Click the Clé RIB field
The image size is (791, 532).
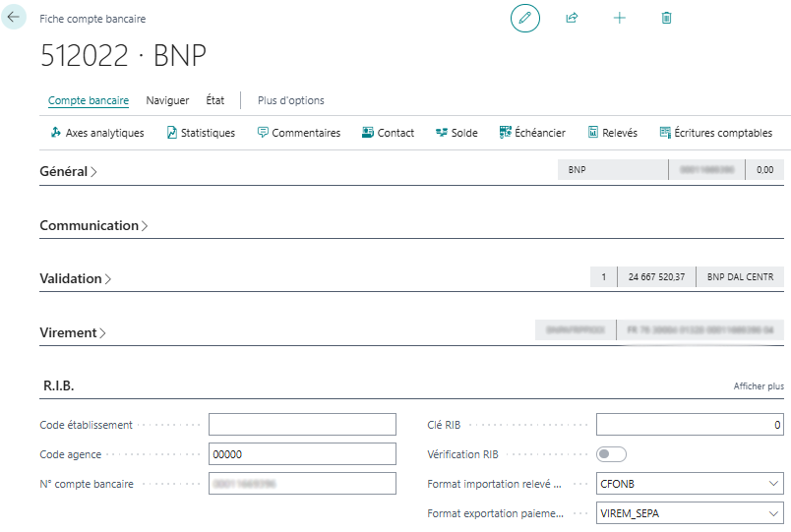[x=690, y=425]
